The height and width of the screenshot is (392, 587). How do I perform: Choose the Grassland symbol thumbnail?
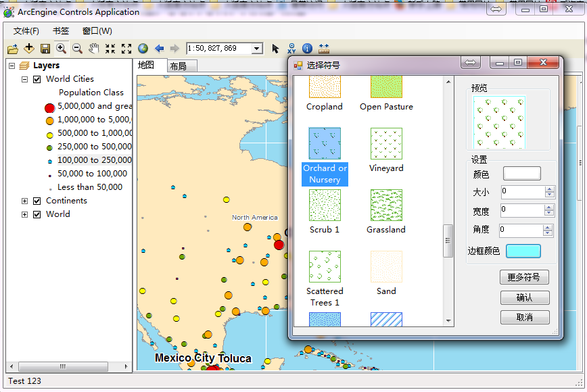pyautogui.click(x=386, y=205)
